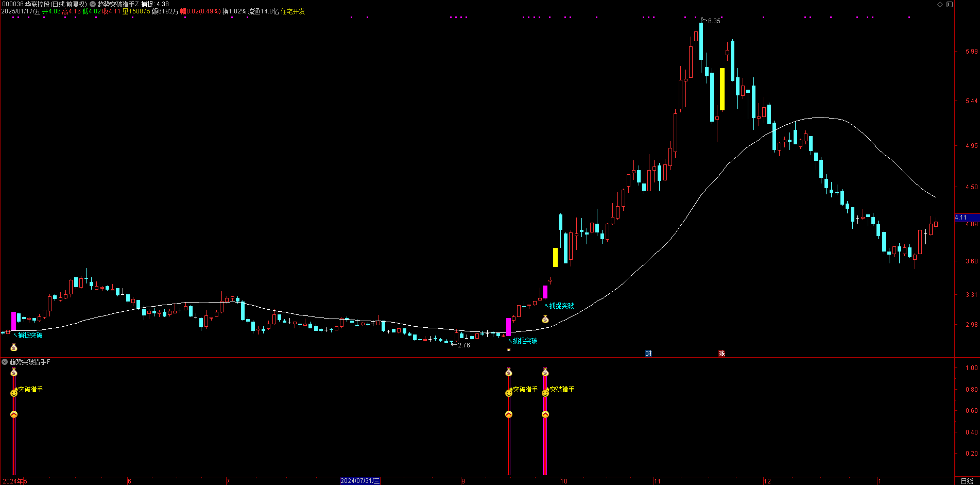Click the 财 marker on the timeline
Viewport: 980px width, 485px height.
(x=648, y=354)
